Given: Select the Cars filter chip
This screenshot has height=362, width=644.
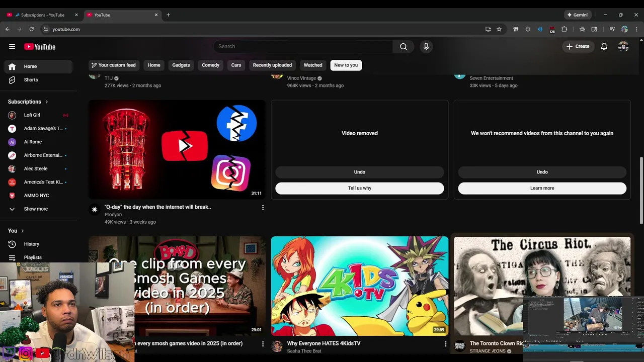Looking at the screenshot, I should point(236,65).
